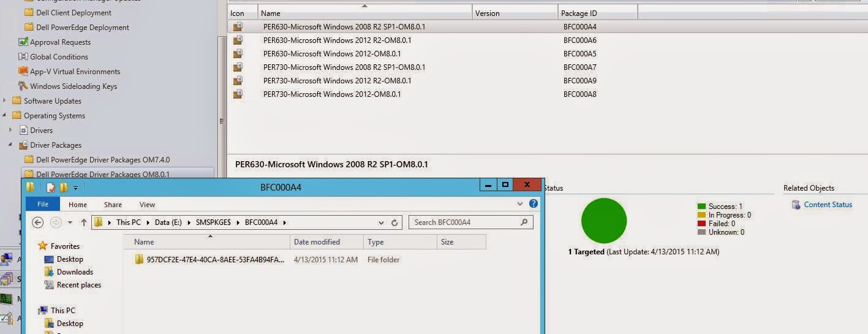
Task: Open the File menu in Explorer
Action: tap(43, 205)
